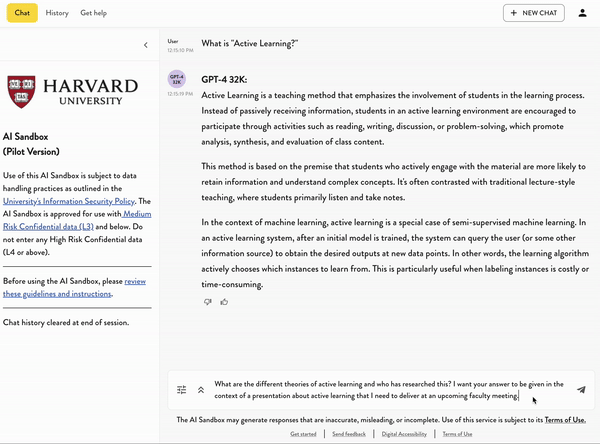Open the History tab

(57, 13)
